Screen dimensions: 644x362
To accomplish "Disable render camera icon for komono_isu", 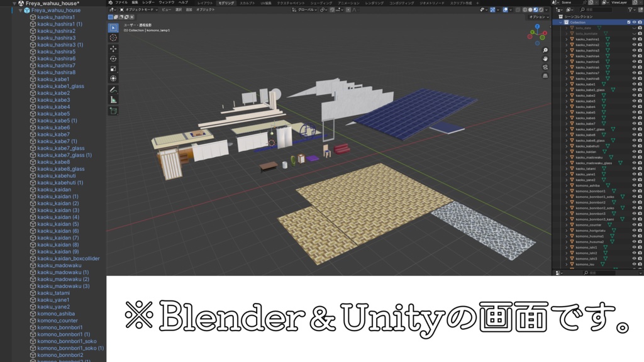I will click(x=640, y=265).
